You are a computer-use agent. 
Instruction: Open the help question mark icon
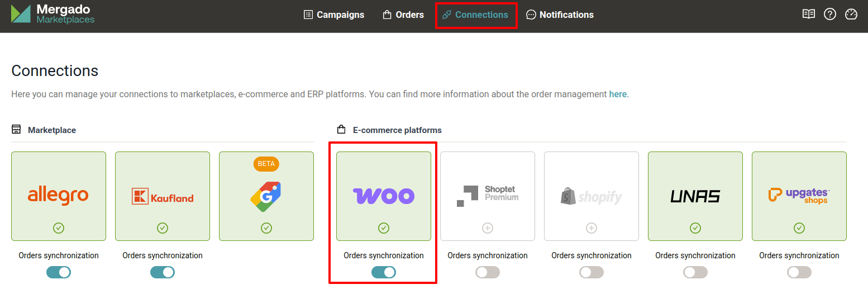830,15
